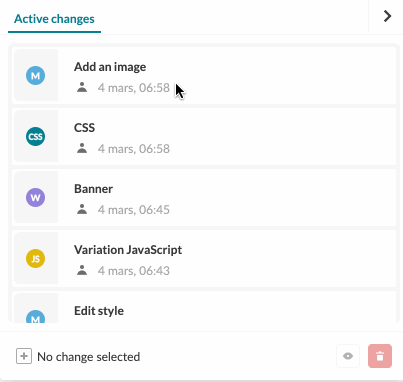Select the CSS change entry
The width and height of the screenshot is (403, 382).
point(204,136)
